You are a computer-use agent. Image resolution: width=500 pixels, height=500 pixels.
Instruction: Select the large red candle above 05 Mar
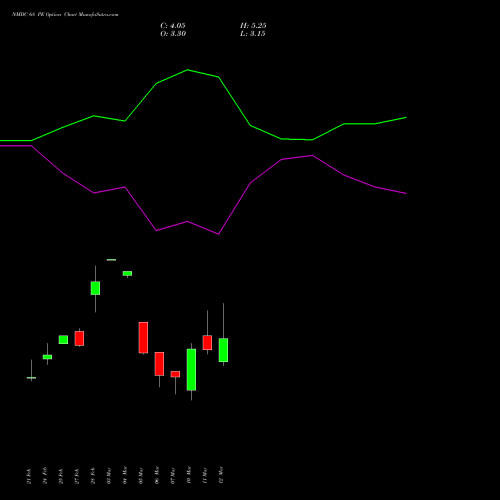143,337
